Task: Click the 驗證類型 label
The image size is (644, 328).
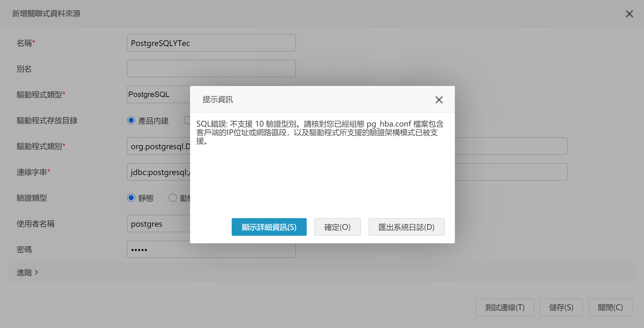Action: coord(32,198)
